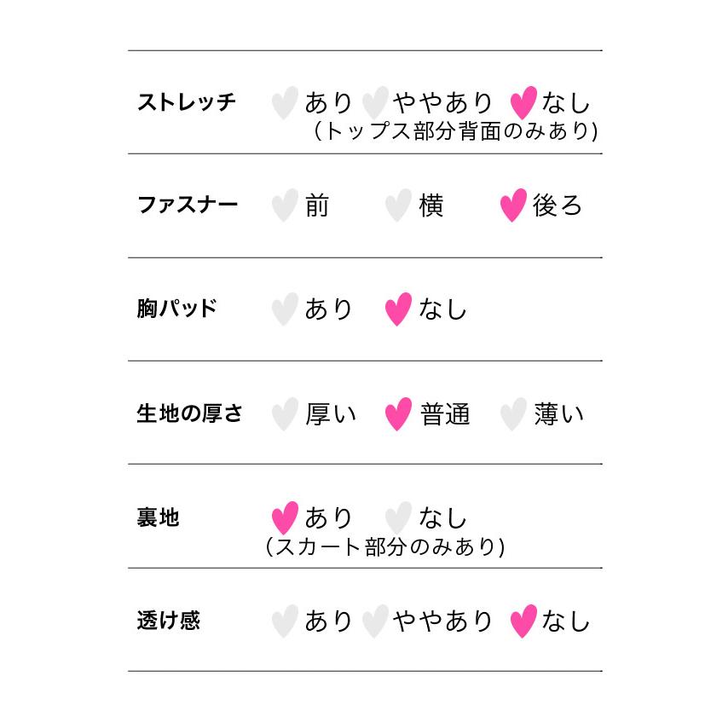Click the note (トップス部分背面のみあり)

454,131
